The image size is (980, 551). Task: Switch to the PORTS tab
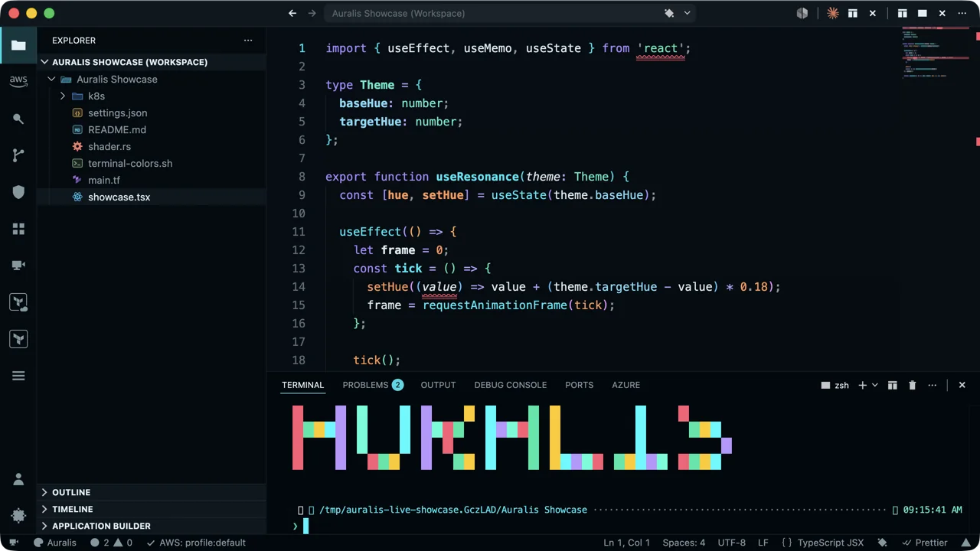coord(579,385)
